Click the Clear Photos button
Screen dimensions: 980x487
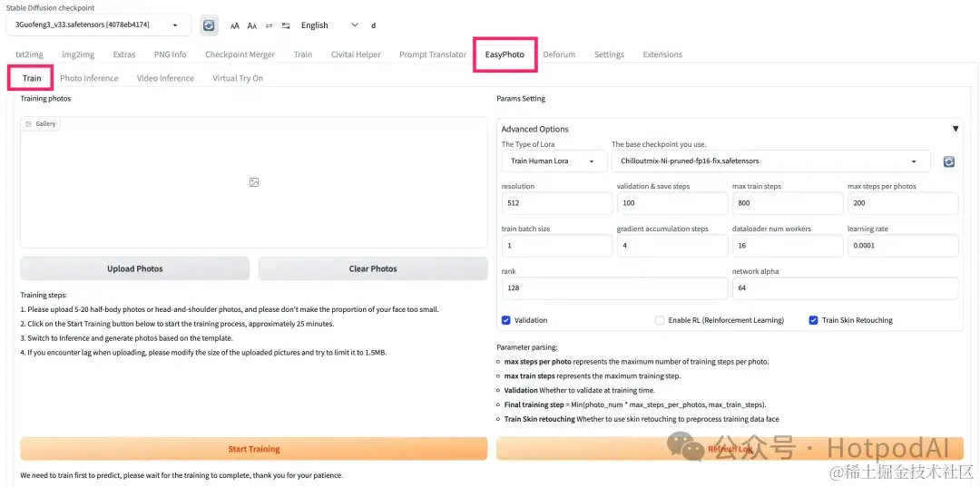(373, 268)
